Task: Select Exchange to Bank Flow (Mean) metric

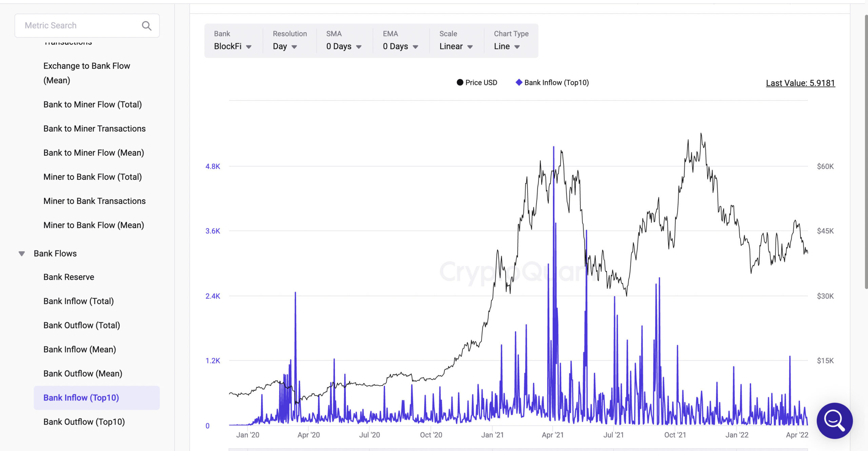Action: [x=87, y=73]
